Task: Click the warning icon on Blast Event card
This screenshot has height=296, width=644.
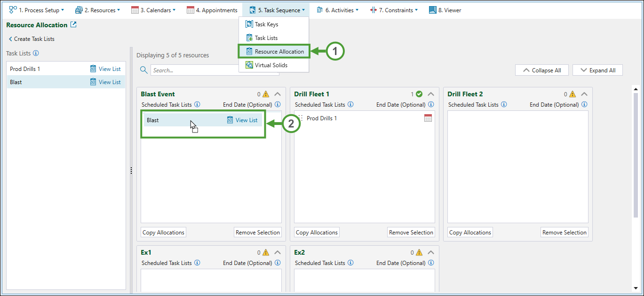Action: point(266,94)
